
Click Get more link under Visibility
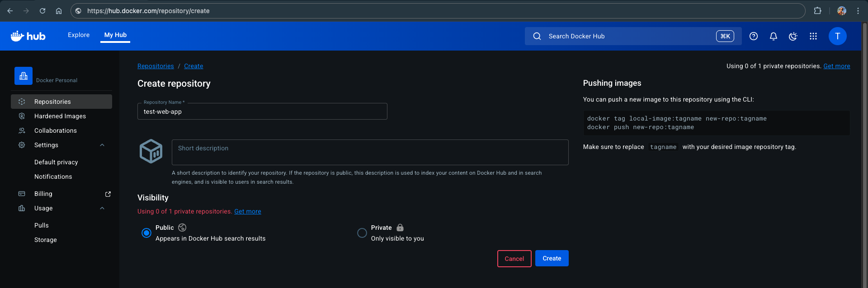tap(248, 211)
